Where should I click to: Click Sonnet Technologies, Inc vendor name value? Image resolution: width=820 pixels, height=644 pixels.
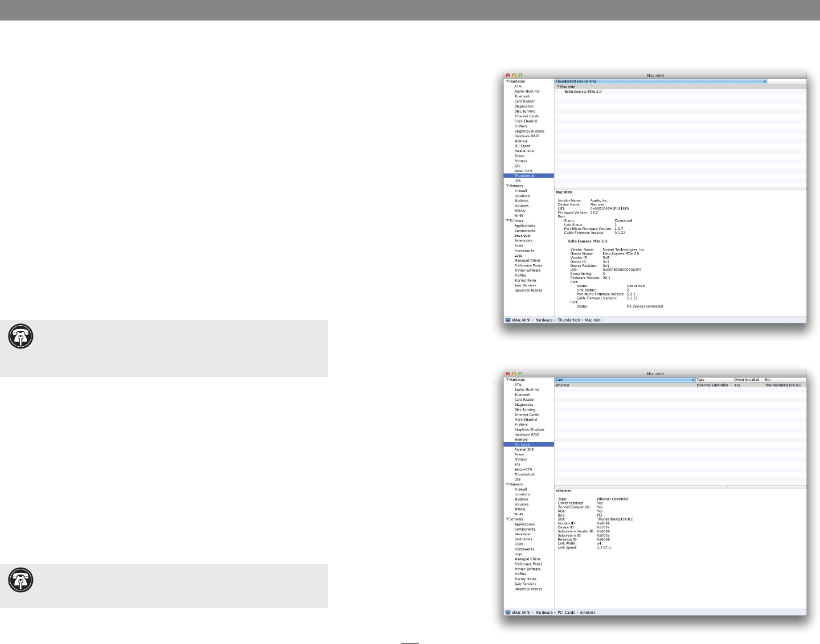[624, 249]
